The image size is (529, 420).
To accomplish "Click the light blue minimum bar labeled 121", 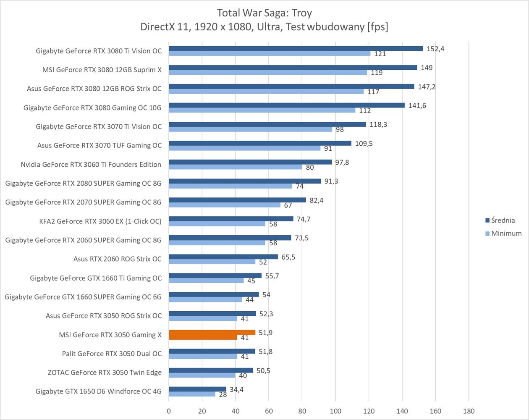I will point(269,53).
